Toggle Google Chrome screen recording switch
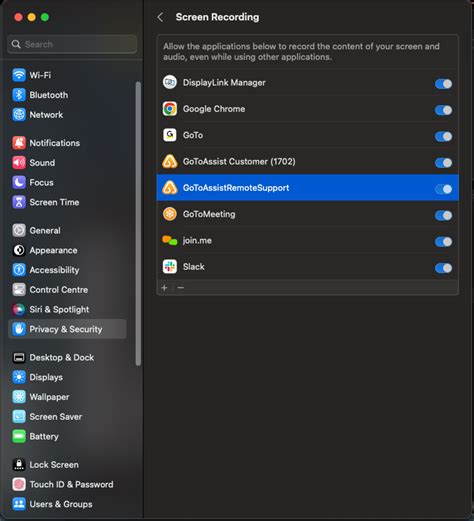Viewport: 474px width, 521px height. pyautogui.click(x=443, y=110)
